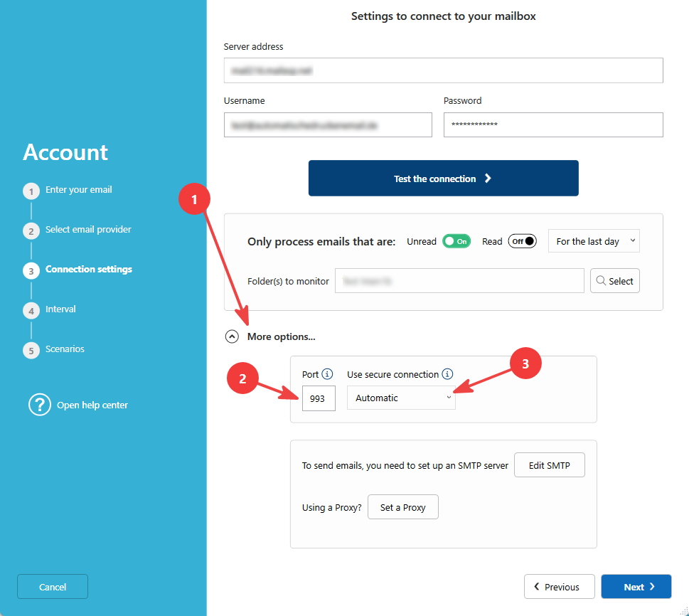Image resolution: width=689 pixels, height=616 pixels.
Task: Click the step 1 circle in sidebar
Action: pos(31,191)
